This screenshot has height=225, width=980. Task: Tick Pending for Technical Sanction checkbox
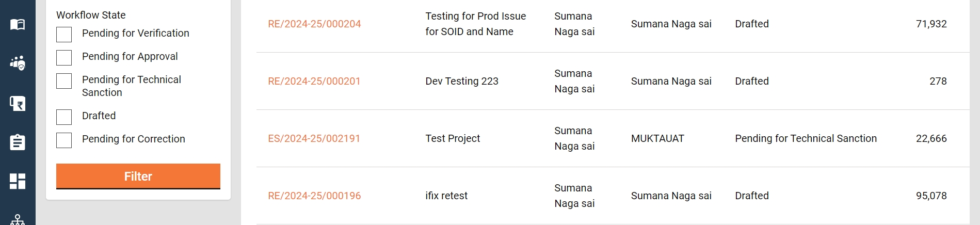(x=64, y=81)
